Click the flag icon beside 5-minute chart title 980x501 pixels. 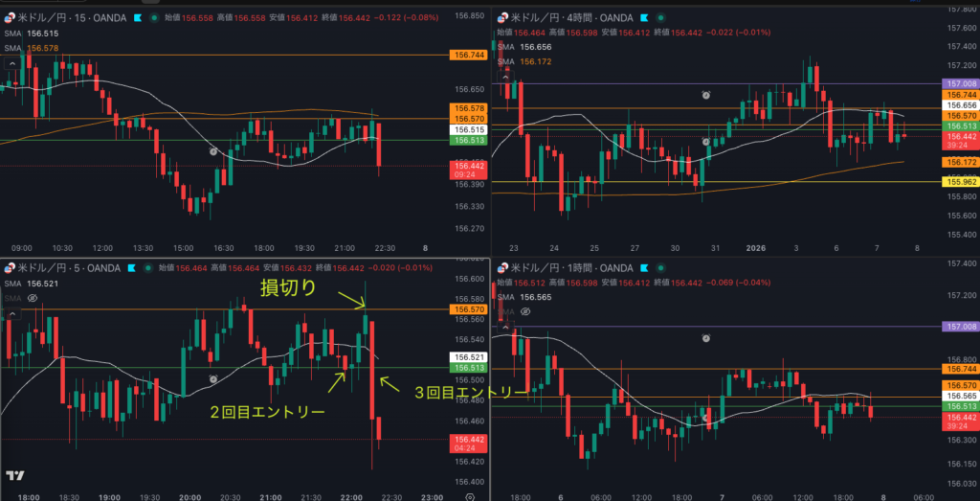tap(130, 268)
